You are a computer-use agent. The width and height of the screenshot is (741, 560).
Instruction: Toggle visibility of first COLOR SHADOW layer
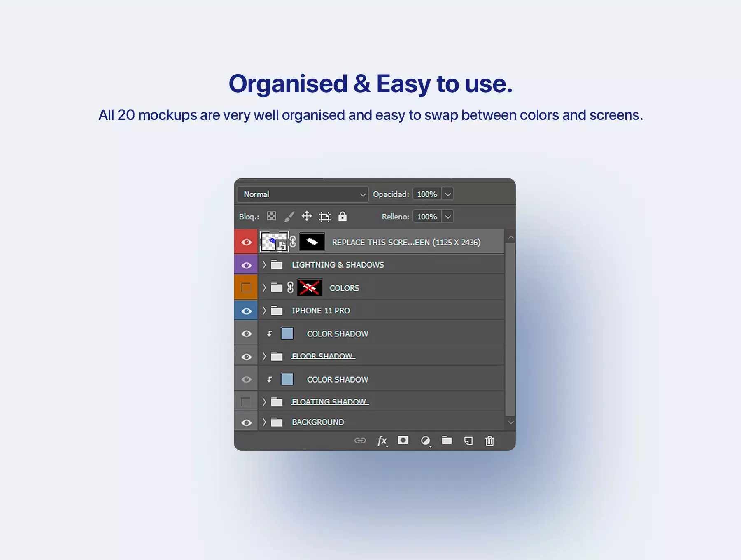246,334
